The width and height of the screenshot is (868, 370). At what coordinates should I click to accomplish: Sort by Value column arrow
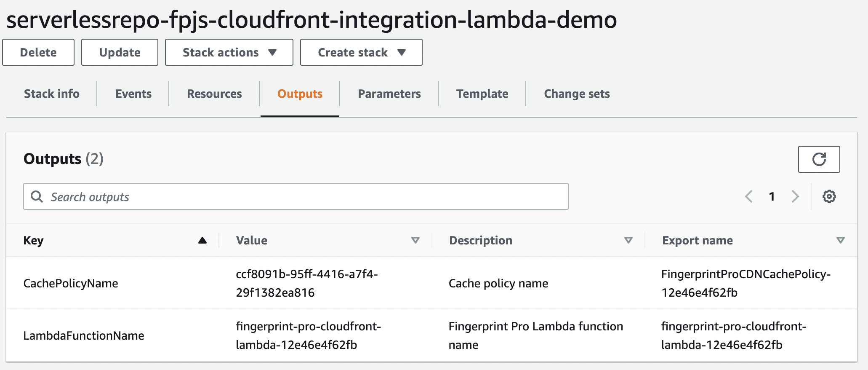coord(415,240)
